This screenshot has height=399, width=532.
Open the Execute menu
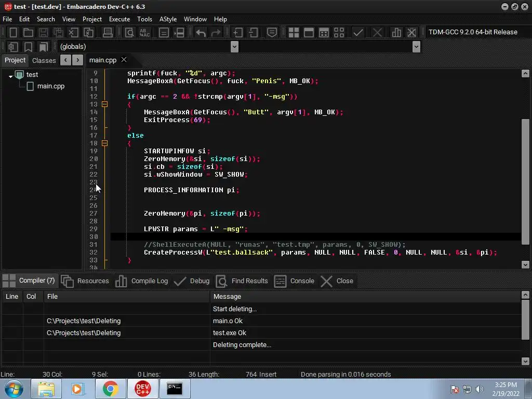pos(119,19)
